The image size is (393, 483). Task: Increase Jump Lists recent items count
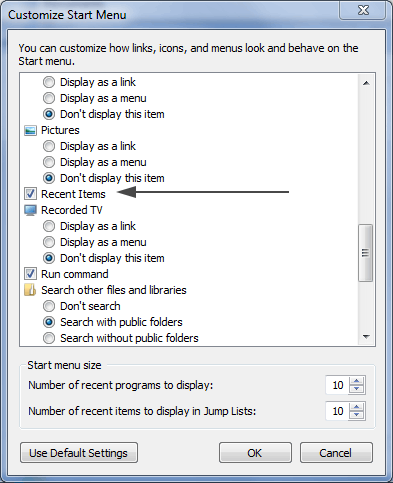357,407
